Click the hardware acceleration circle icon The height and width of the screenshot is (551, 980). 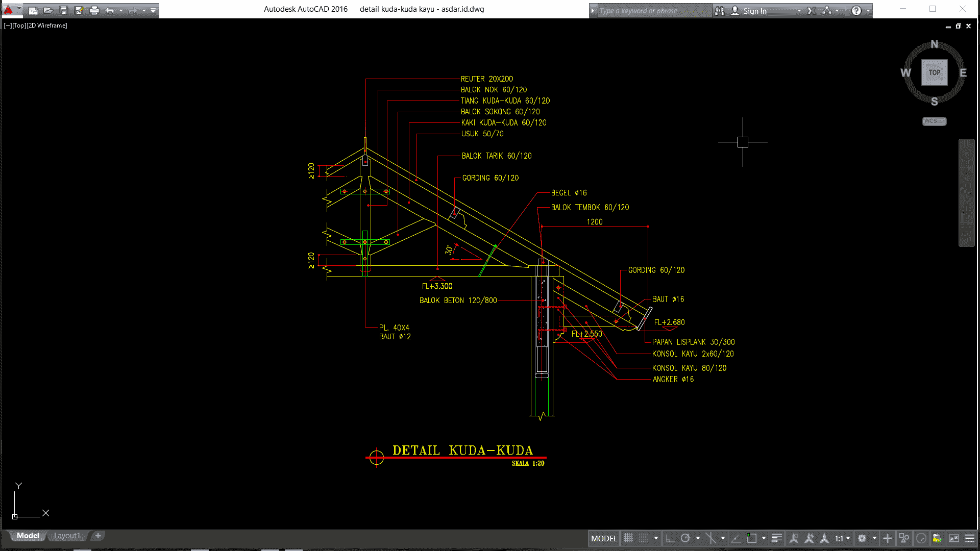point(921,538)
